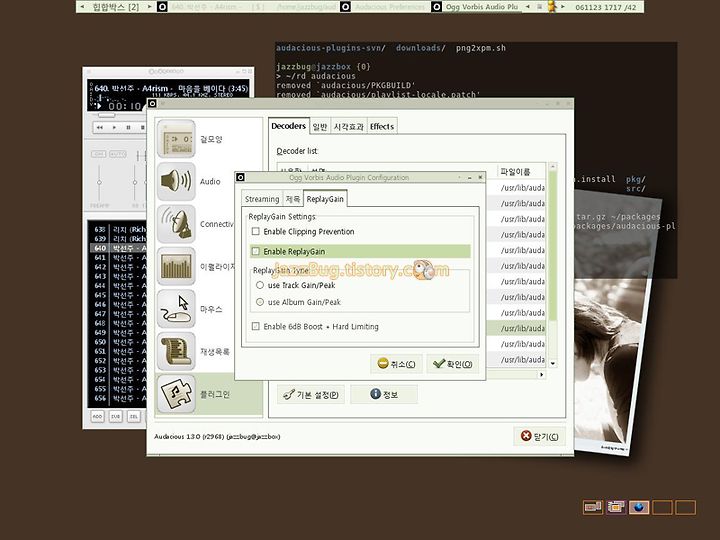Click the SEL button under the playlist
Image resolution: width=720 pixels, height=540 pixels.
click(134, 416)
